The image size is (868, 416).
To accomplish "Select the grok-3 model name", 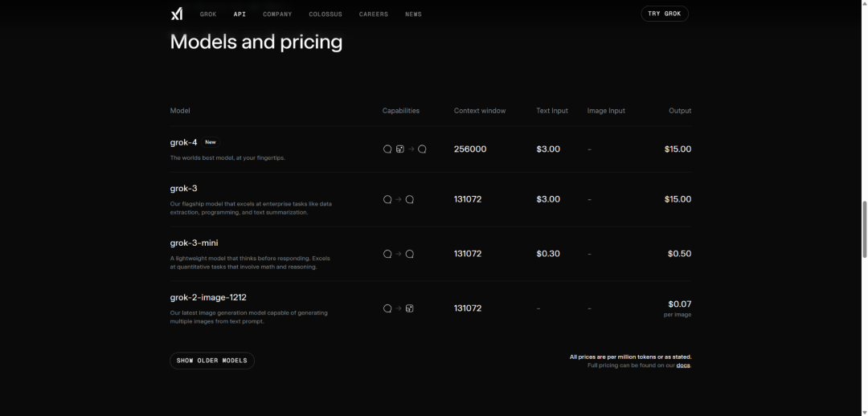I will (x=183, y=189).
